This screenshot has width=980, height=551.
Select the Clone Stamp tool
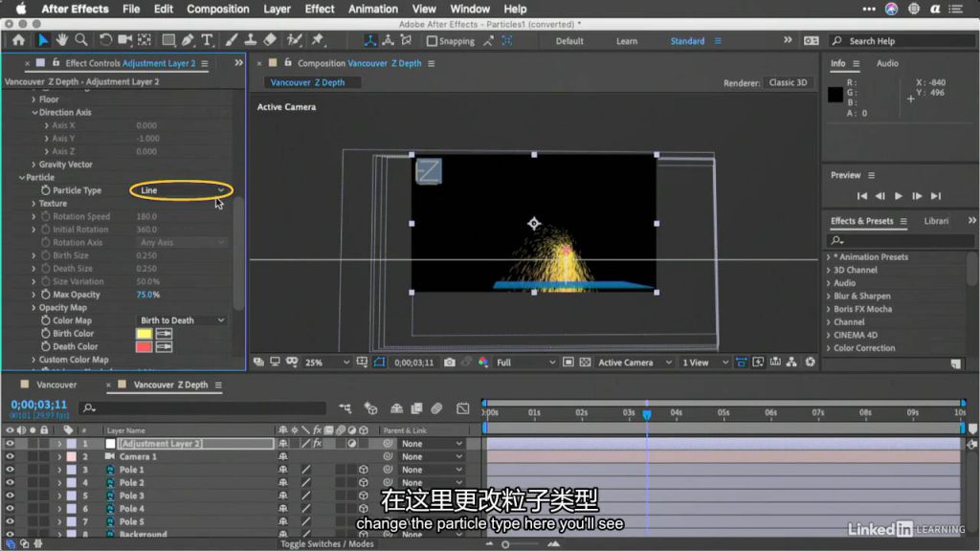click(x=251, y=40)
